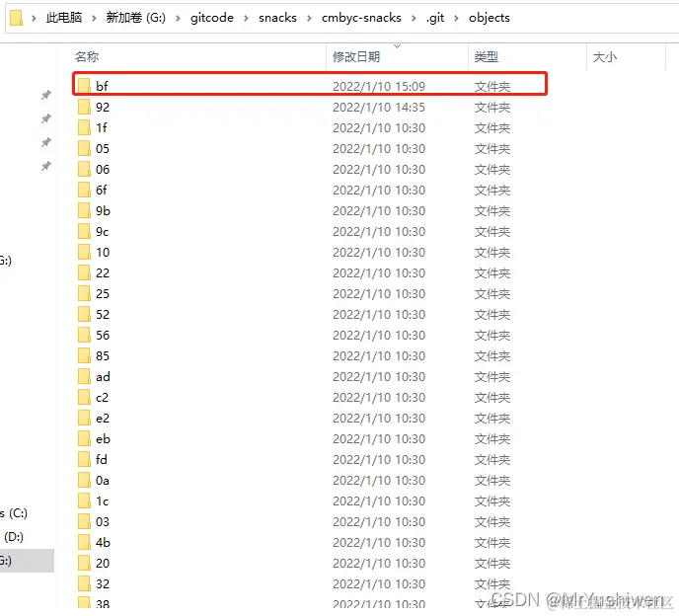
Task: Go to snacks folder in the address bar
Action: [277, 18]
